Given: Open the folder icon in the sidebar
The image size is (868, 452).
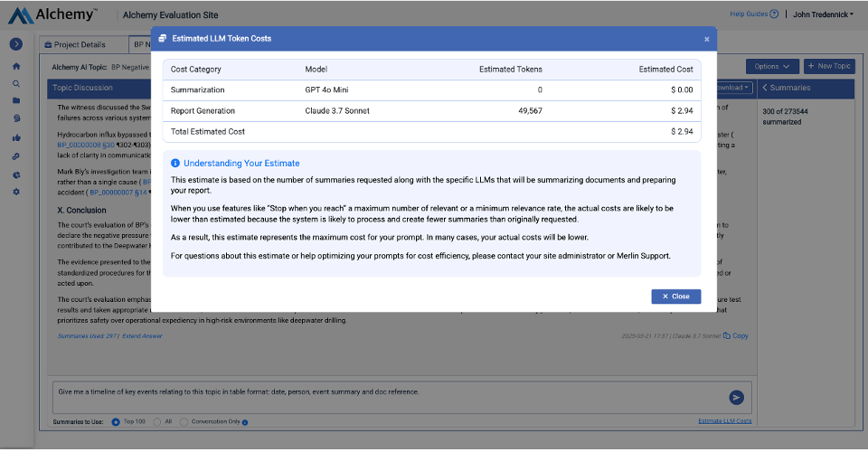Looking at the screenshot, I should [x=16, y=100].
